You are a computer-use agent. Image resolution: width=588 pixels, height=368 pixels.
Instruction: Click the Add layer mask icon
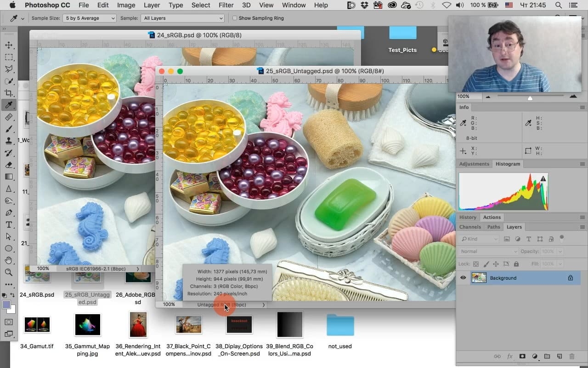click(522, 356)
